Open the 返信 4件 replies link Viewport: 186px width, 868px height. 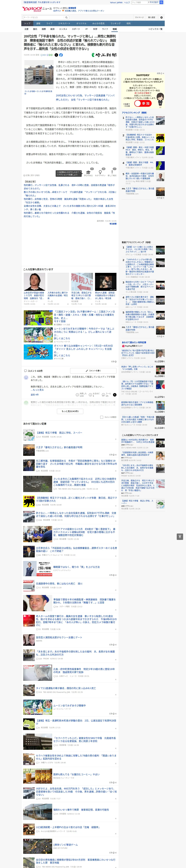click(x=34, y=395)
